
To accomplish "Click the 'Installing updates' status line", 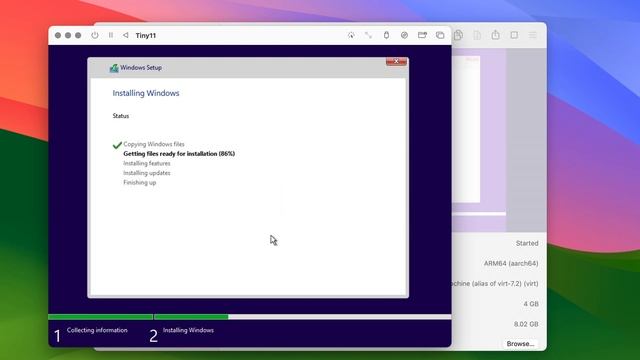I will [147, 173].
